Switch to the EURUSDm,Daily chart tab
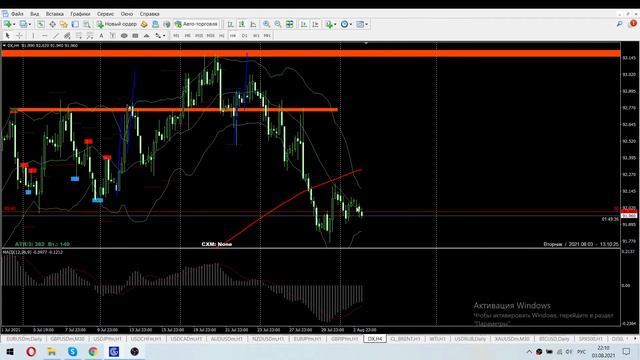This screenshot has width=640, height=360. pos(24,339)
